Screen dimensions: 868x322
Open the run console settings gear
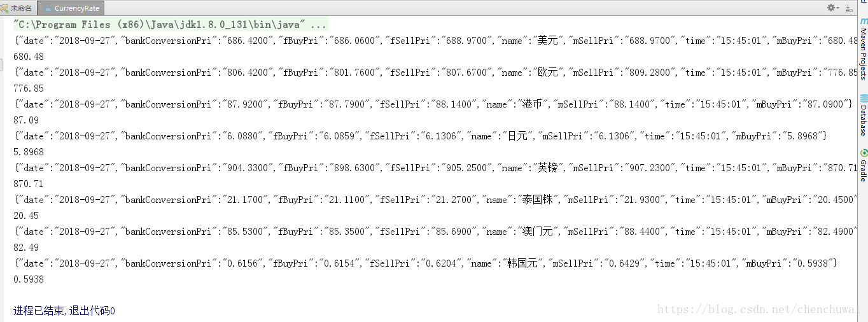coord(831,8)
